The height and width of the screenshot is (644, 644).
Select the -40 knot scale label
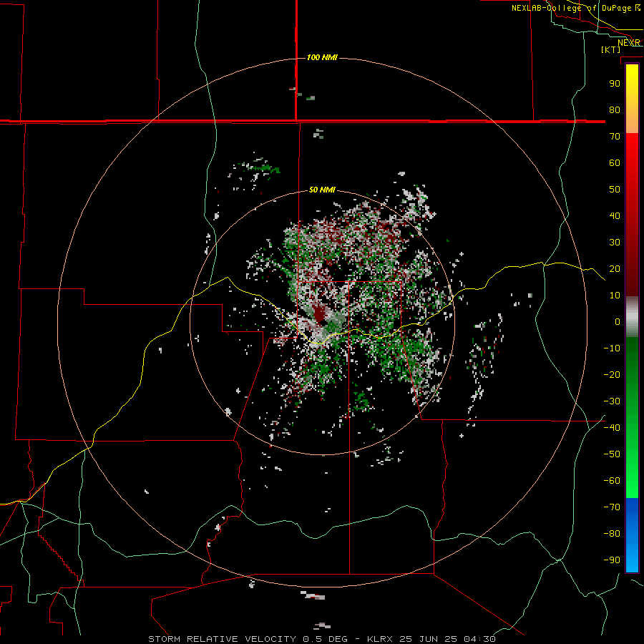tap(612, 428)
